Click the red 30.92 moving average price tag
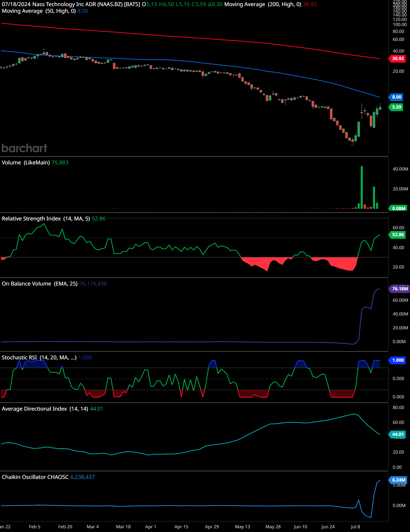410x532 pixels. click(x=398, y=58)
